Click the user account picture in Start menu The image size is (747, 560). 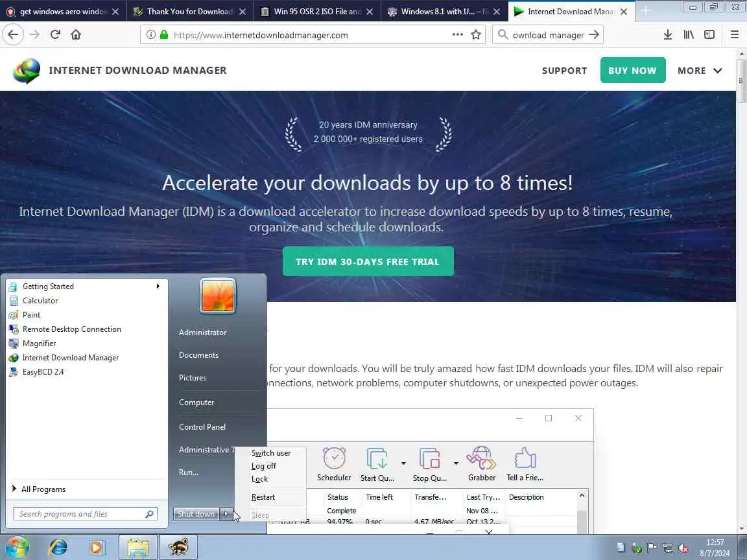[218, 296]
